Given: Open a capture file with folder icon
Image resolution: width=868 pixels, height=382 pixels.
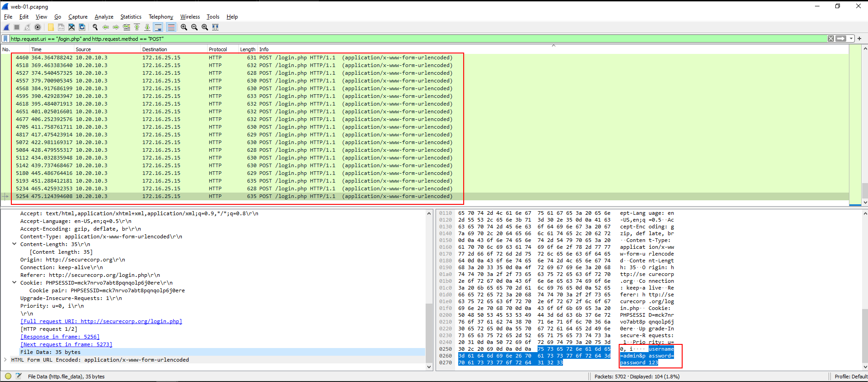Looking at the screenshot, I should (51, 27).
